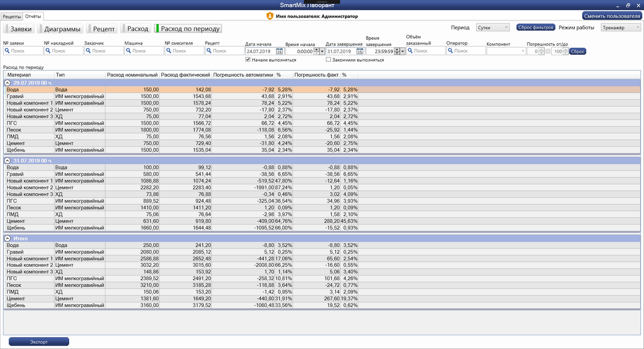Click the magnifier icon in Объём заказанный search
644x349 pixels.
410,51
